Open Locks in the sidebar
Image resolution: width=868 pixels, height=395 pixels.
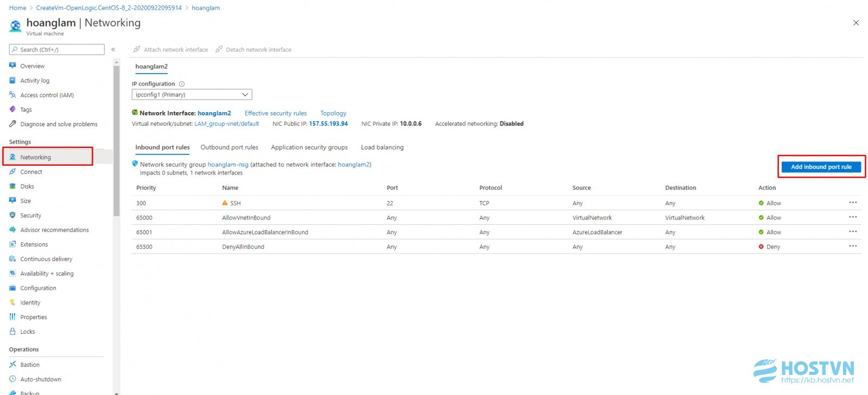tap(27, 332)
